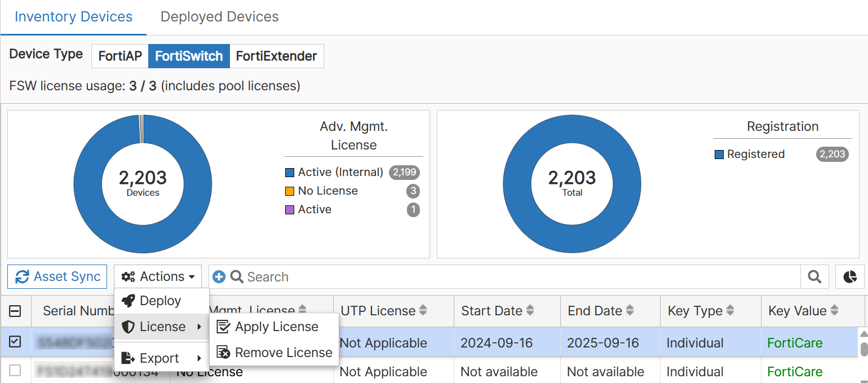The height and width of the screenshot is (383, 868).
Task: Click the select-all checkbox in the table header
Action: click(x=15, y=311)
